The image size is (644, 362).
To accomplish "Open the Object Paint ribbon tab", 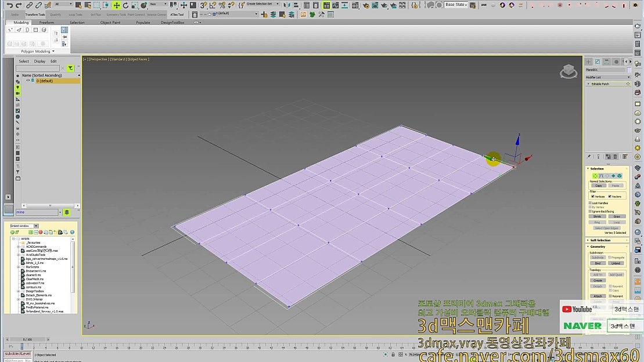I will (110, 23).
